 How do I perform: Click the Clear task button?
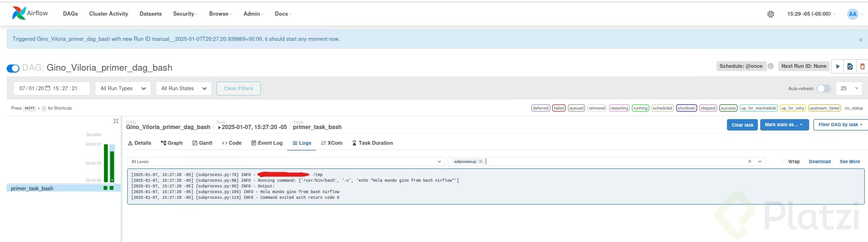click(x=743, y=125)
